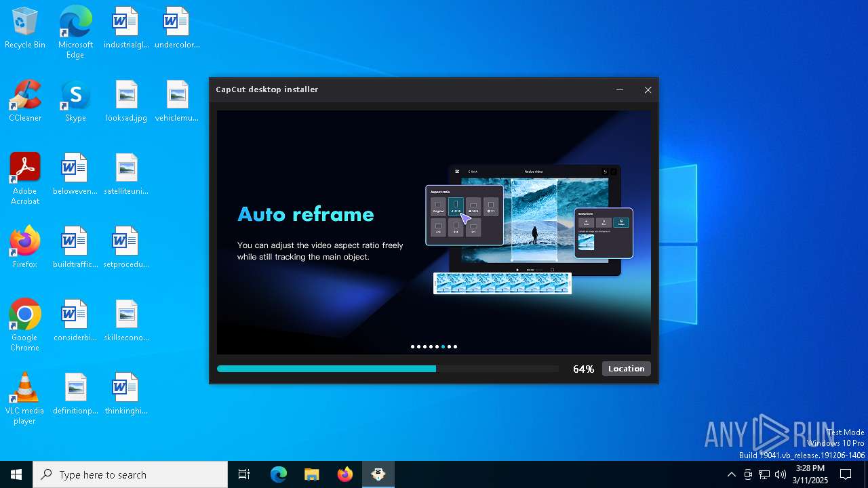Open the Recycle Bin desktop icon
The image size is (868, 488).
pyautogui.click(x=25, y=28)
